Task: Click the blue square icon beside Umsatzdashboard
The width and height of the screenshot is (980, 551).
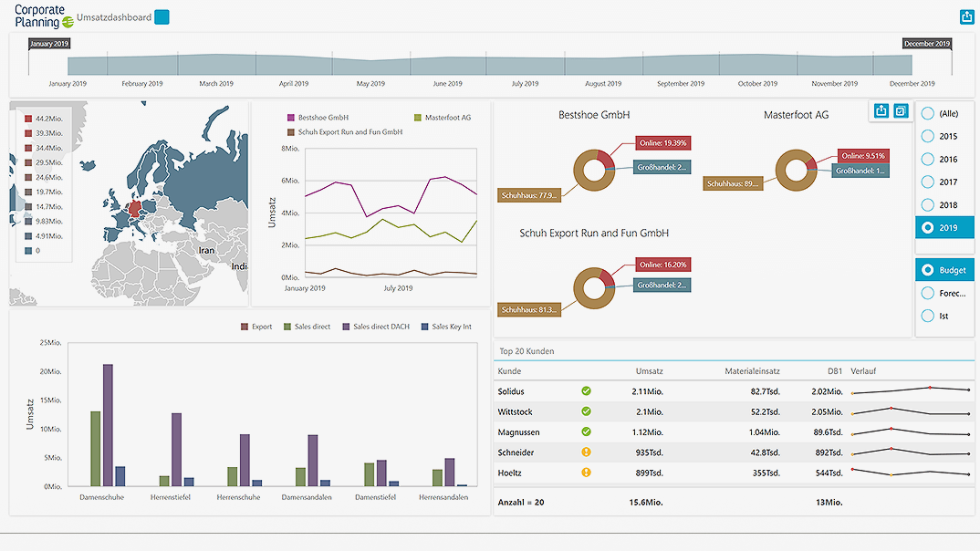Action: pyautogui.click(x=162, y=16)
